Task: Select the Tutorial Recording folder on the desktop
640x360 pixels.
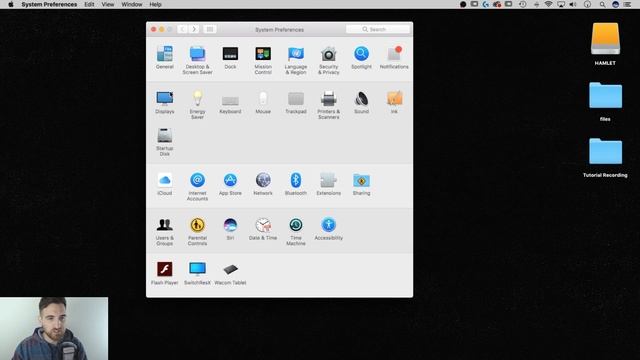Action: (x=605, y=157)
